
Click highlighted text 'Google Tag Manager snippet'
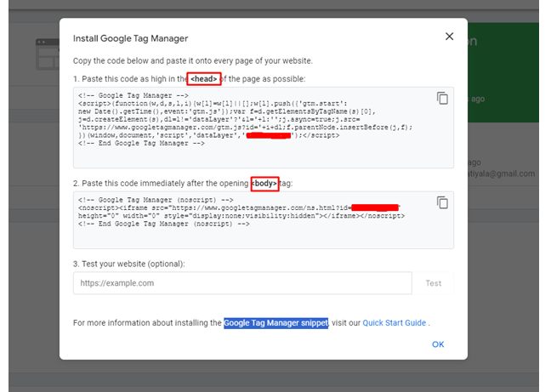[275, 323]
